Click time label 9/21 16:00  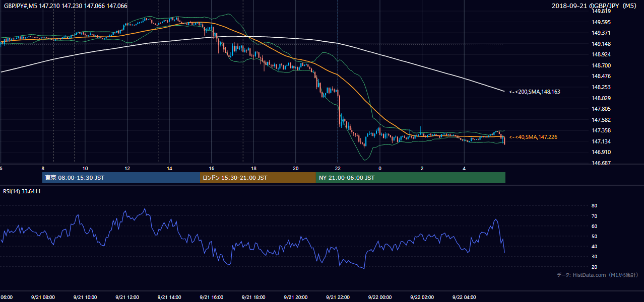click(211, 297)
